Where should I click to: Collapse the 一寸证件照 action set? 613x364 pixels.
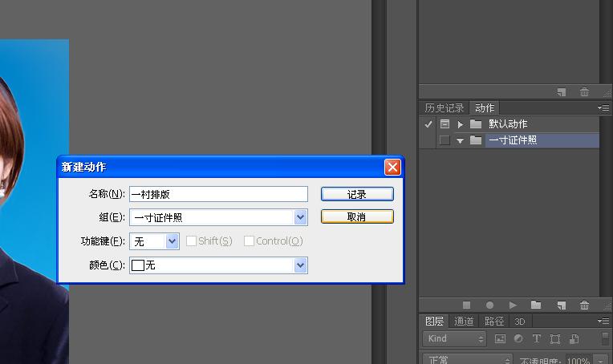click(x=460, y=140)
